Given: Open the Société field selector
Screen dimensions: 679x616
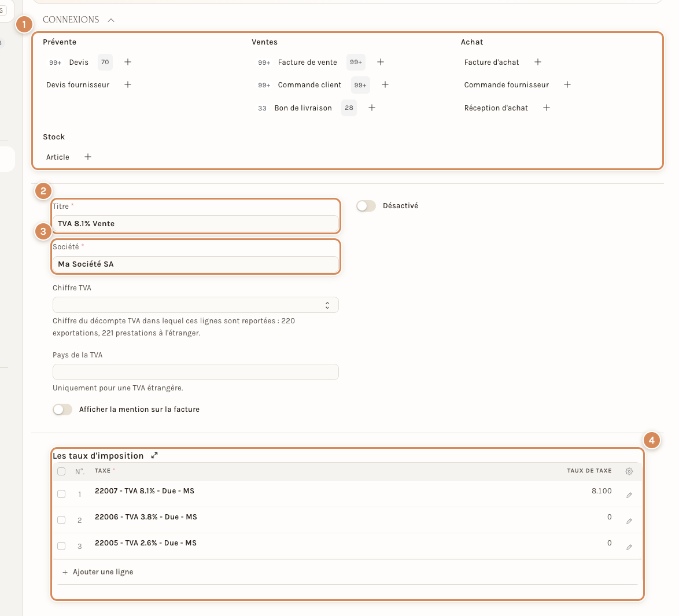Looking at the screenshot, I should click(x=195, y=264).
